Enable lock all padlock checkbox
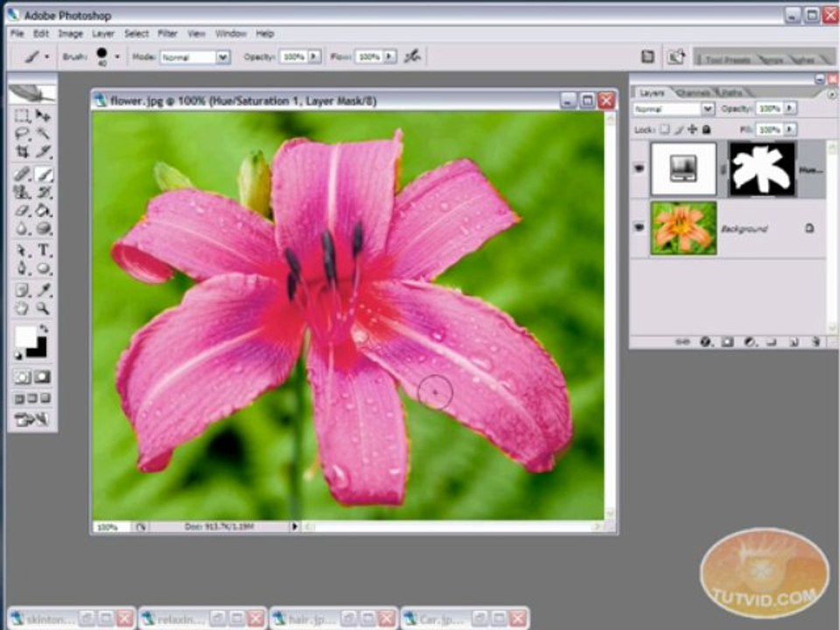Screen dimensions: 840x630 [707, 129]
